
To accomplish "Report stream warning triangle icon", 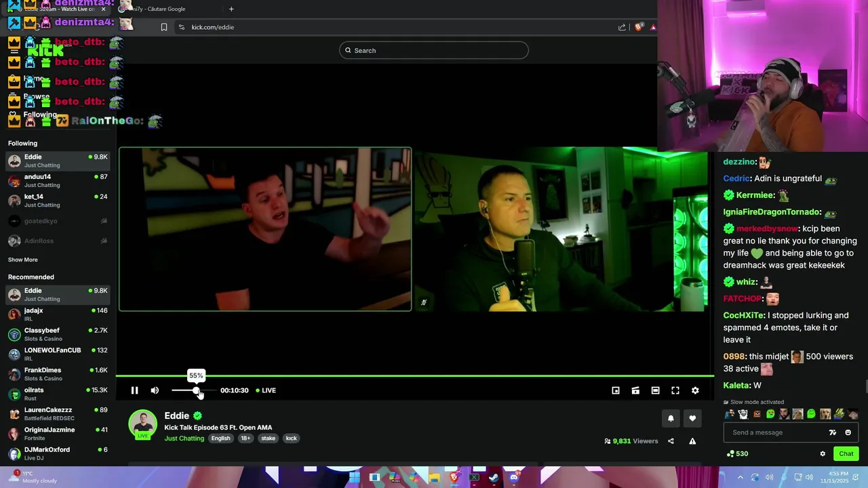I will click(x=692, y=441).
